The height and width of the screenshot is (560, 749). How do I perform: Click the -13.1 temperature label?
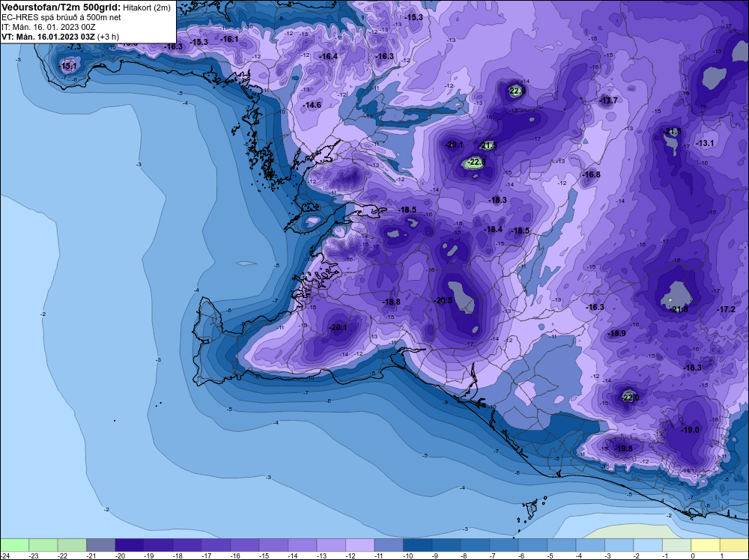[x=705, y=143]
